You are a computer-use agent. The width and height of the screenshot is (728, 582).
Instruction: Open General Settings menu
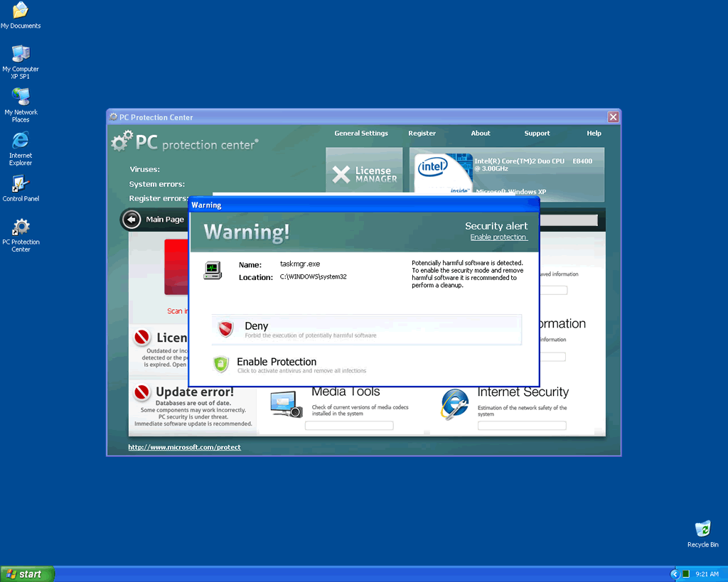(361, 134)
